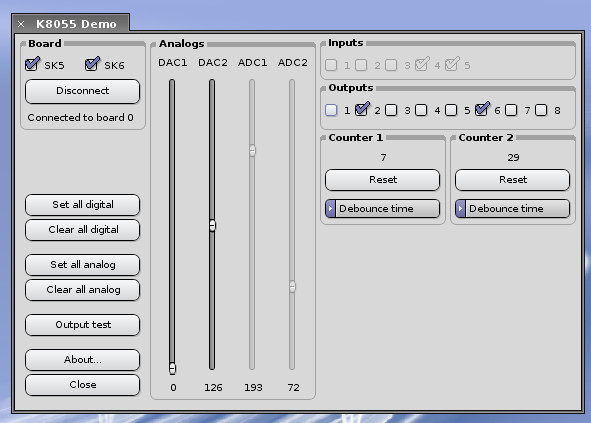Uncheck output 2 checkbox
591x423 pixels.
pos(361,109)
